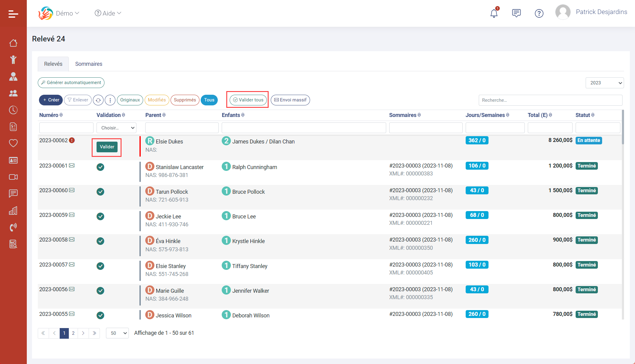Click the home icon in sidebar
Screen dimensions: 635x364
click(13, 43)
